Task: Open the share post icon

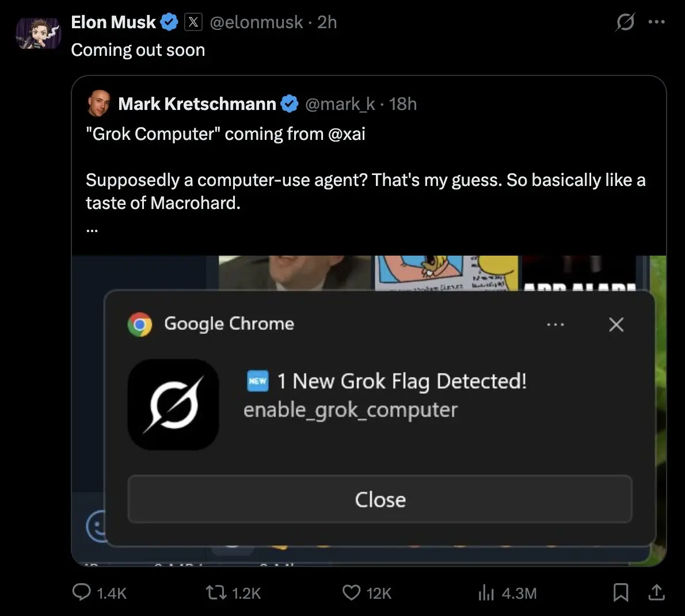Action: tap(657, 592)
